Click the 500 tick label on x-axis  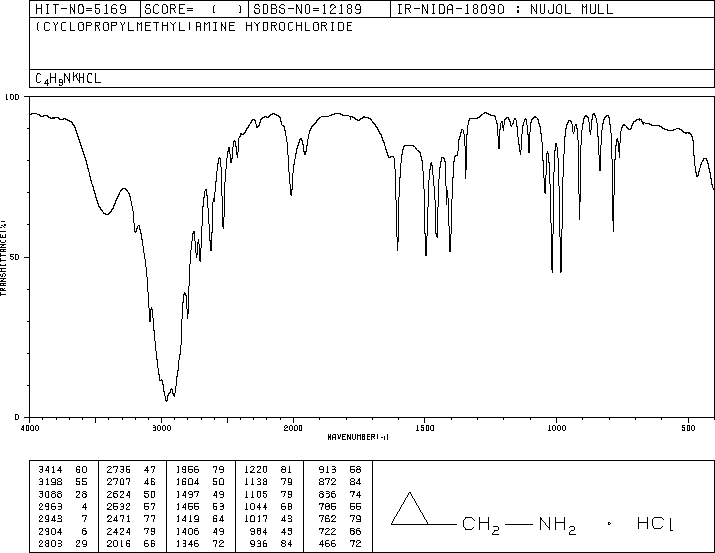(x=688, y=428)
